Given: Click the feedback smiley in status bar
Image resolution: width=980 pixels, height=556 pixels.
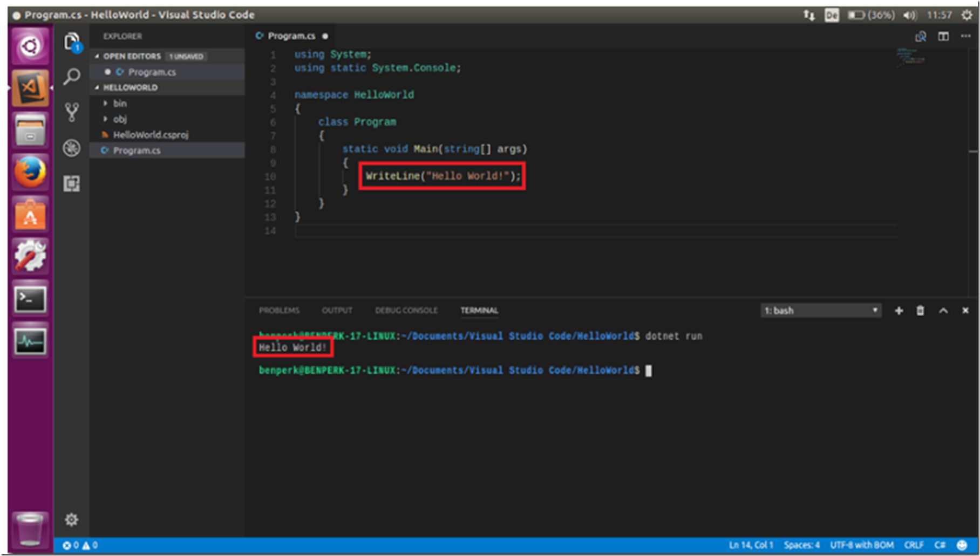Looking at the screenshot, I should pyautogui.click(x=962, y=545).
